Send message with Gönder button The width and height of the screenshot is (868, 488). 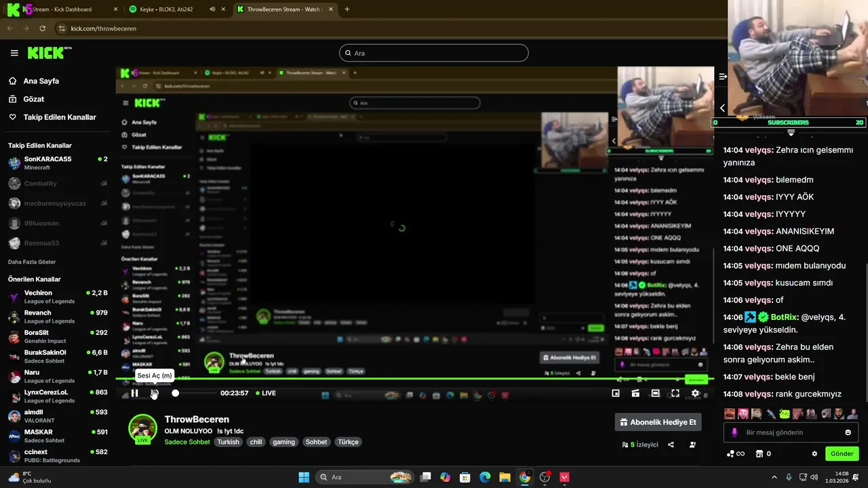[x=842, y=453]
